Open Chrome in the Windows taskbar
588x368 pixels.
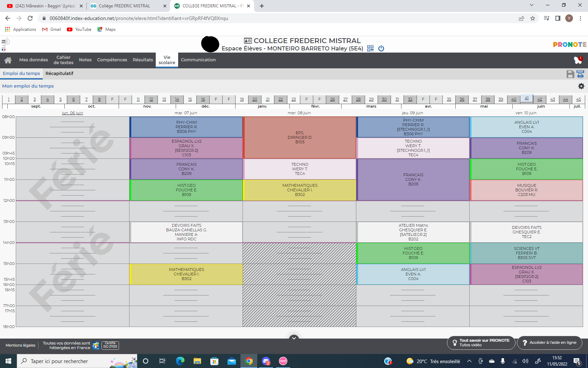click(x=249, y=361)
